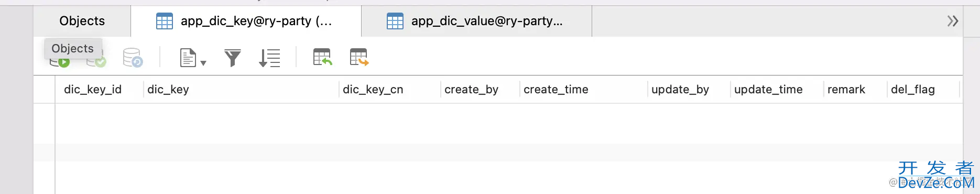
Task: Click the export table icon with orange arrow
Action: click(359, 57)
